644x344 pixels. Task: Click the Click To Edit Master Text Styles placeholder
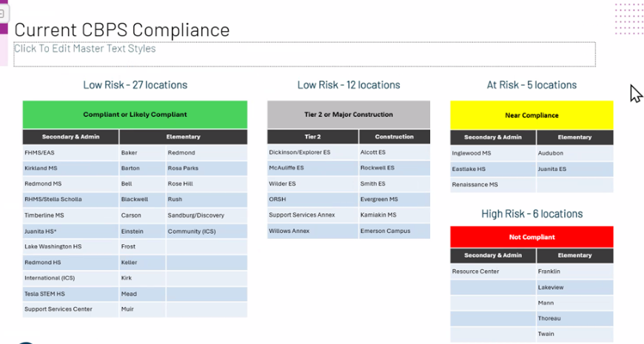(x=85, y=49)
